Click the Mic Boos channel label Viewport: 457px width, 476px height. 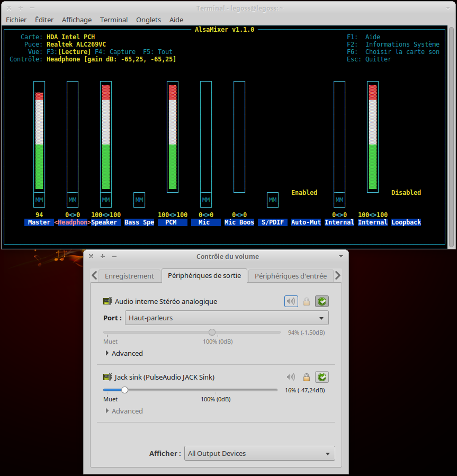click(x=239, y=222)
